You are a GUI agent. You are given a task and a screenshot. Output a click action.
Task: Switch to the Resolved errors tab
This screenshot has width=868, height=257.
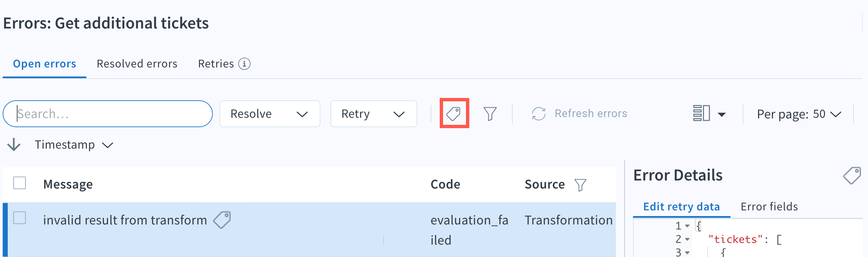137,63
